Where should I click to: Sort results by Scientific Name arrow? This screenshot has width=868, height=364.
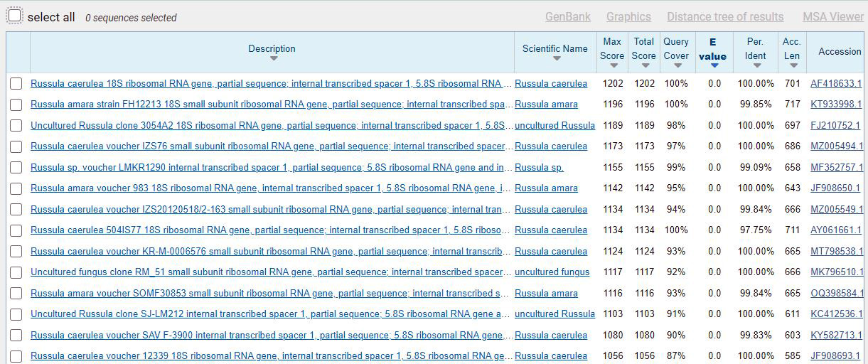(x=556, y=59)
